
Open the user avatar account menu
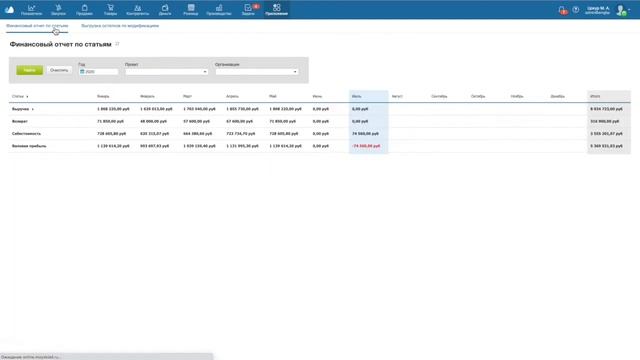622,10
